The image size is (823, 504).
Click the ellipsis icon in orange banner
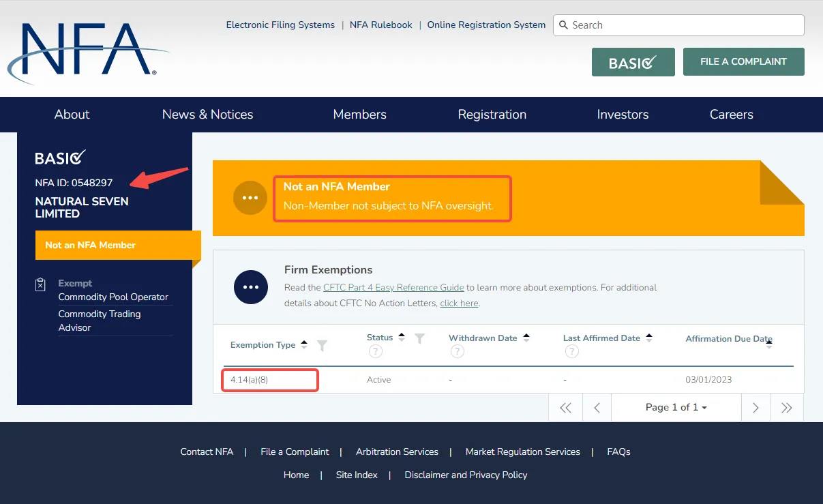point(250,198)
